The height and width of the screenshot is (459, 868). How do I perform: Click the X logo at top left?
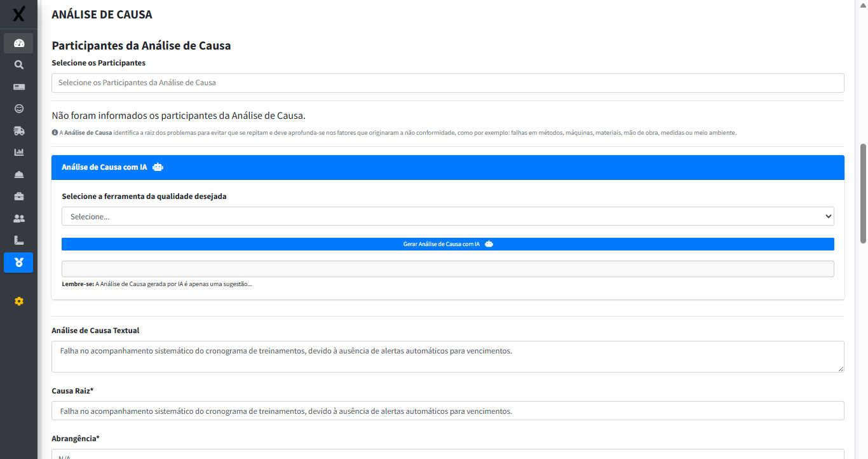[x=18, y=13]
